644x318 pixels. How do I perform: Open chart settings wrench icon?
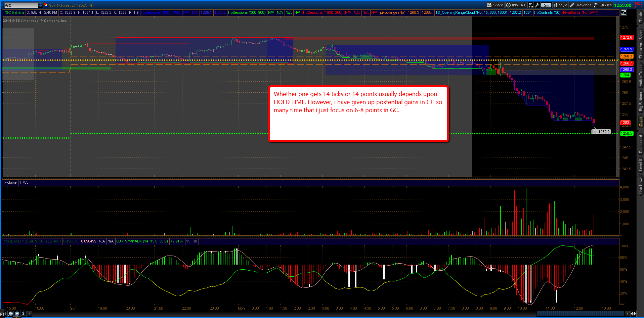pos(537,5)
